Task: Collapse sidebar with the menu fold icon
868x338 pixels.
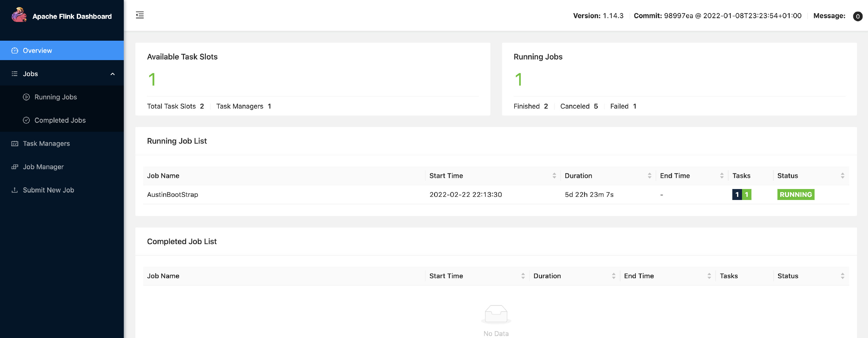Action: [139, 15]
